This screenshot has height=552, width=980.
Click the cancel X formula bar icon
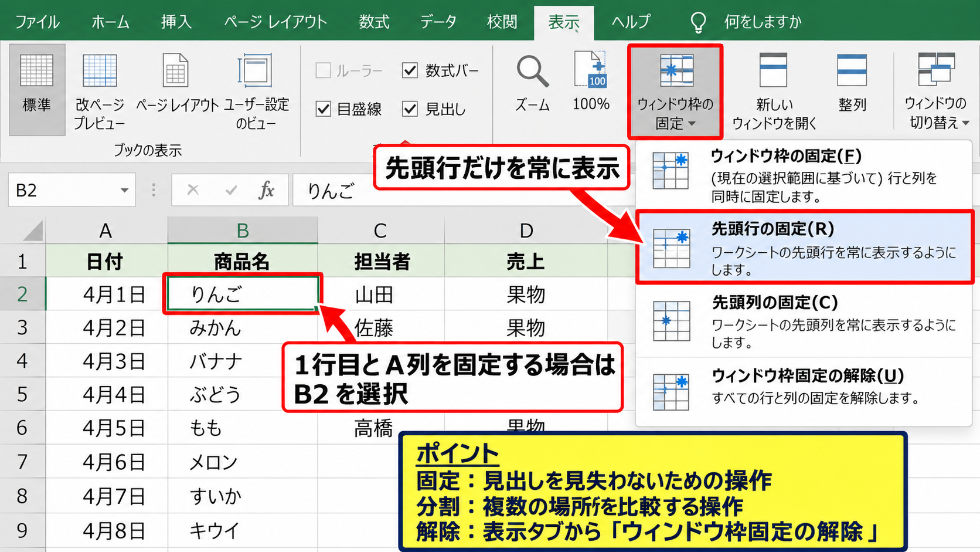[193, 190]
